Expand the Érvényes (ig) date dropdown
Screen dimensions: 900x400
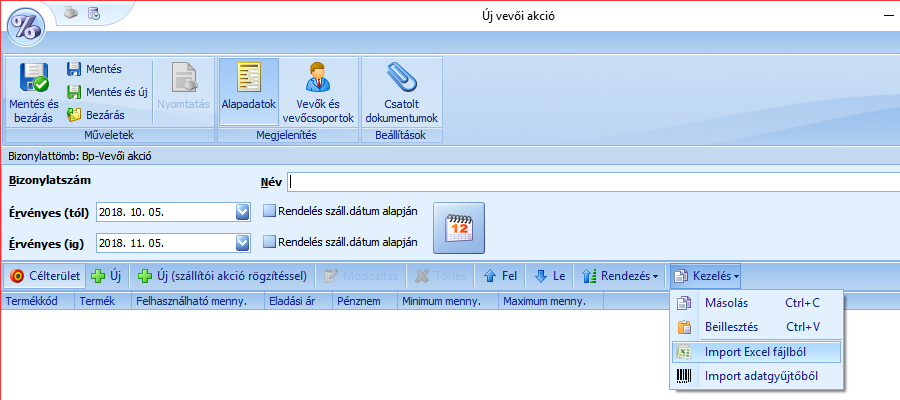[242, 242]
